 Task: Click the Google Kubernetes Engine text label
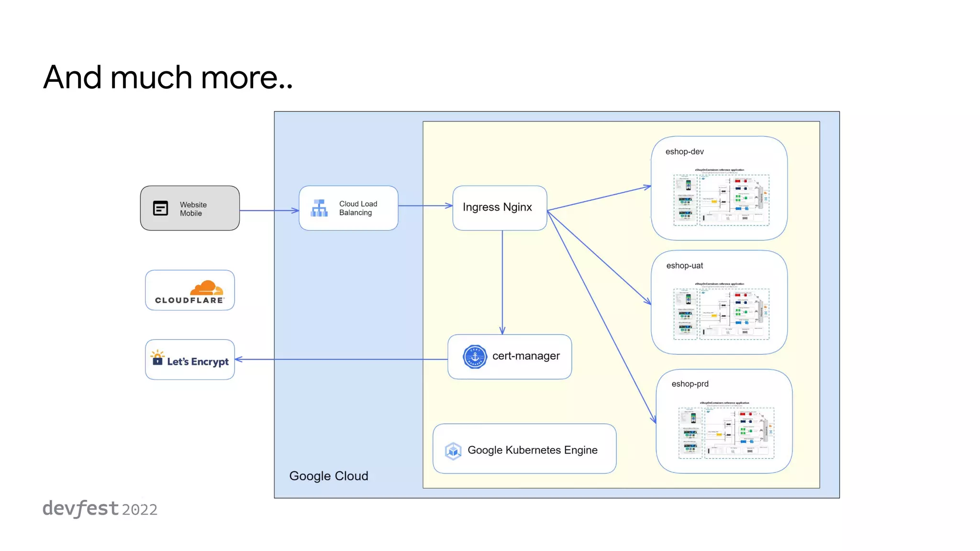(x=532, y=450)
